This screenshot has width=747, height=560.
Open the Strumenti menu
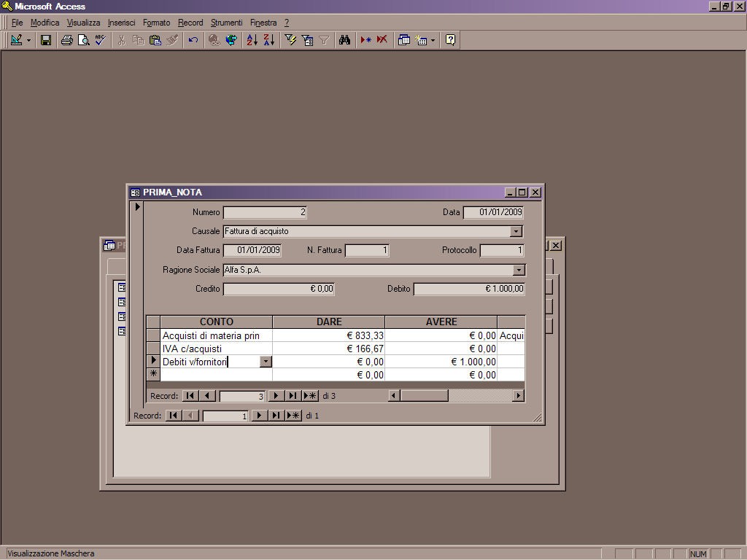click(226, 23)
